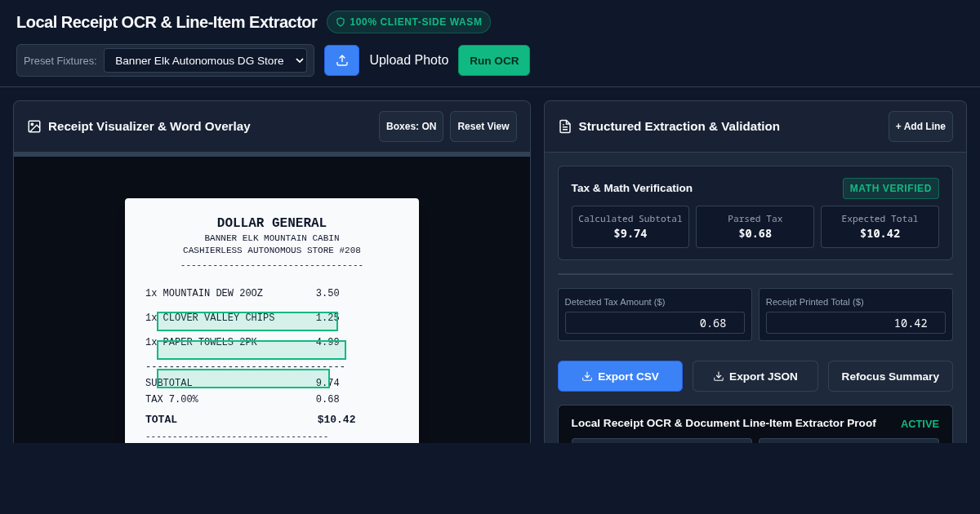Add a new line item

tap(920, 126)
